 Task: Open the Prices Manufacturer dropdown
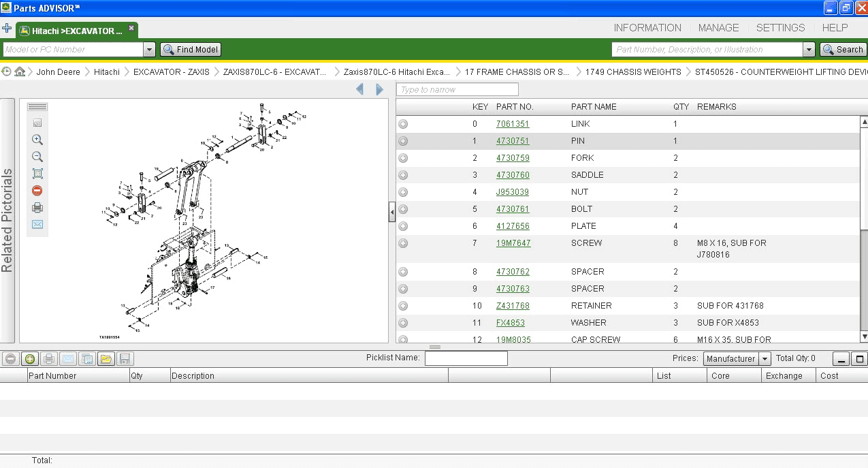tap(765, 359)
